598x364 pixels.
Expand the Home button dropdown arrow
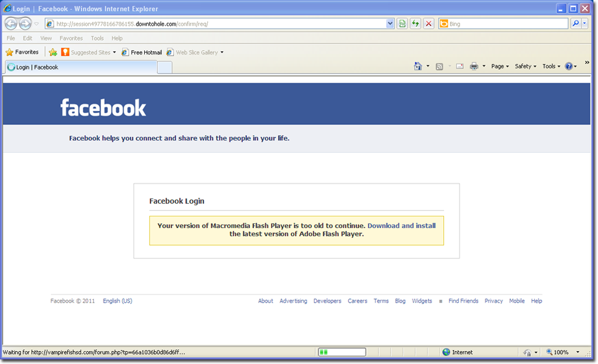coord(427,66)
